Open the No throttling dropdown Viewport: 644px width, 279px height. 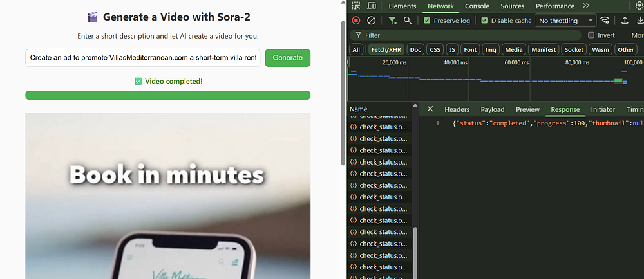click(x=565, y=21)
